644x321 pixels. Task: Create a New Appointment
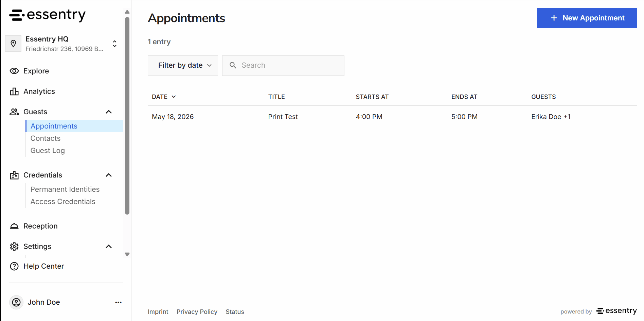[x=587, y=18]
